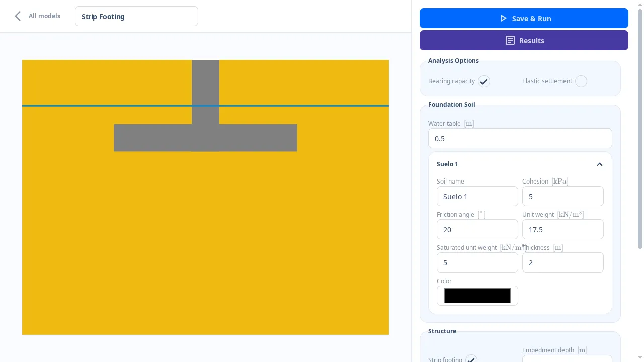This screenshot has height=362, width=644.
Task: Click the Structure section heading
Action: (442, 331)
